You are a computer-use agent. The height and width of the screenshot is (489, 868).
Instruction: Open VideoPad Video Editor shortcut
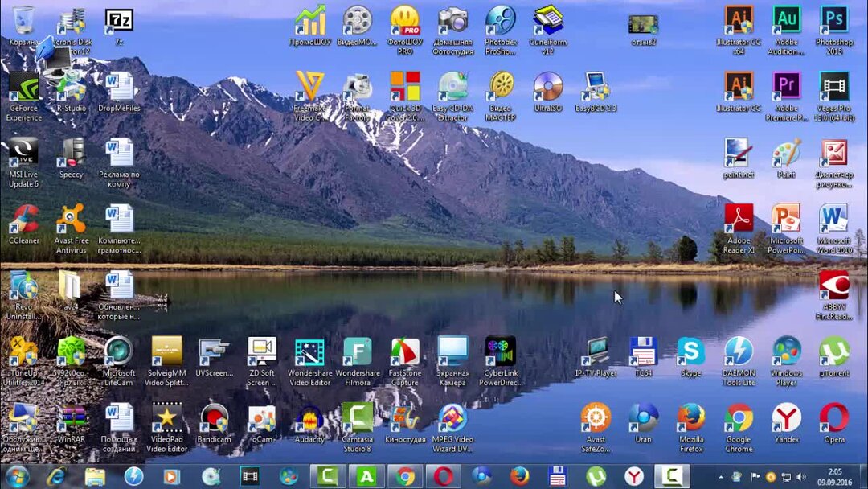[166, 428]
